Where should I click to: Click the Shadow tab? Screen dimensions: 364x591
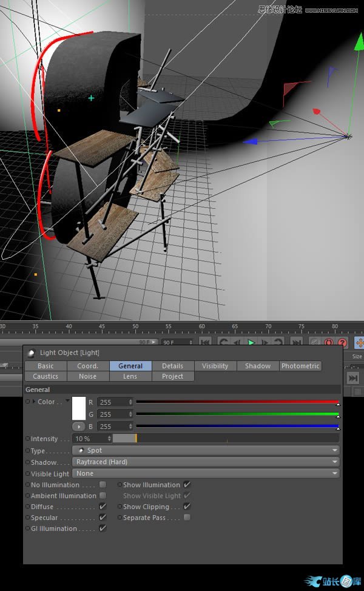pyautogui.click(x=258, y=366)
